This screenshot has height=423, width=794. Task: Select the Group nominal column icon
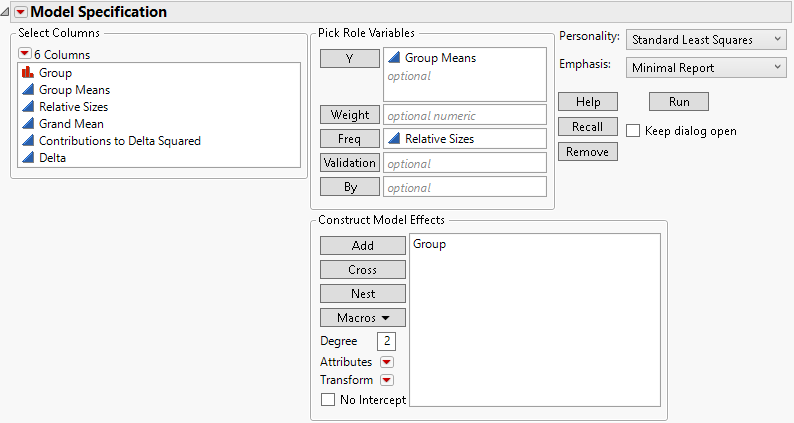click(27, 73)
